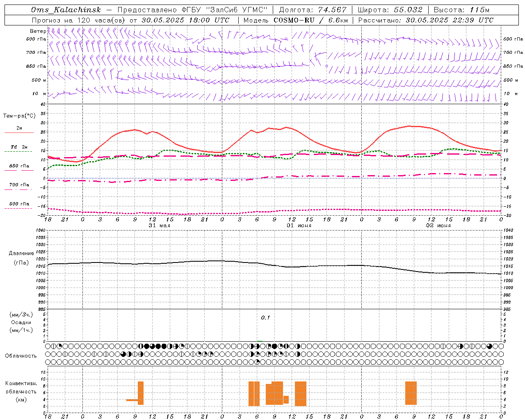The height and width of the screenshot is (420, 525).
Task: Click the Давление pressure panel label
Action: pos(21,253)
